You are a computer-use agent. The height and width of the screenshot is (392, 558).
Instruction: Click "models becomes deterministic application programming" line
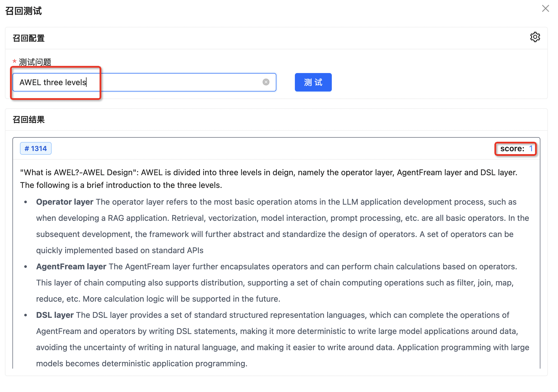[142, 363]
